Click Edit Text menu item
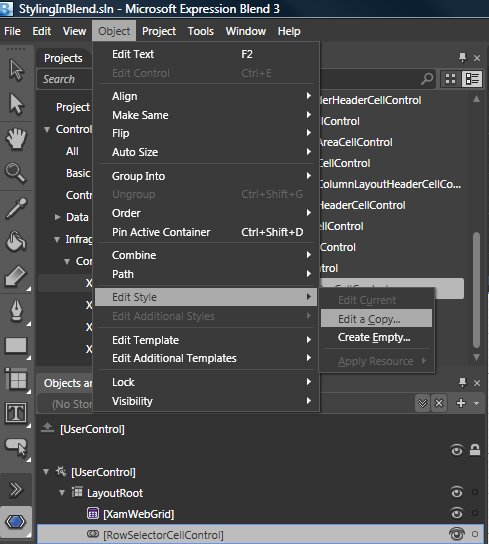This screenshot has width=489, height=544. [206, 54]
